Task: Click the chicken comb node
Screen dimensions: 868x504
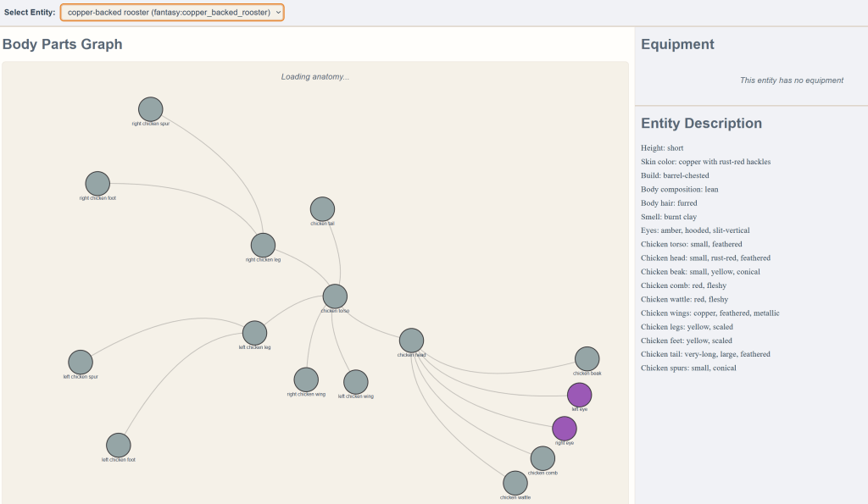Action: (x=542, y=459)
